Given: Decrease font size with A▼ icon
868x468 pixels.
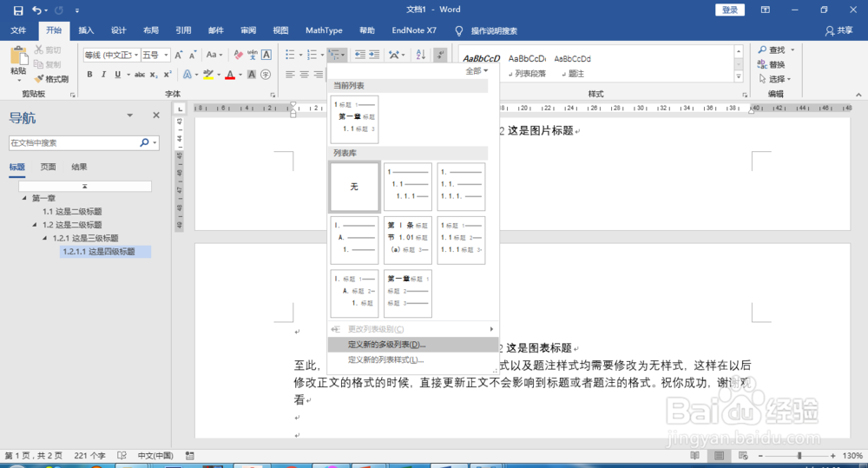Looking at the screenshot, I should coord(193,55).
